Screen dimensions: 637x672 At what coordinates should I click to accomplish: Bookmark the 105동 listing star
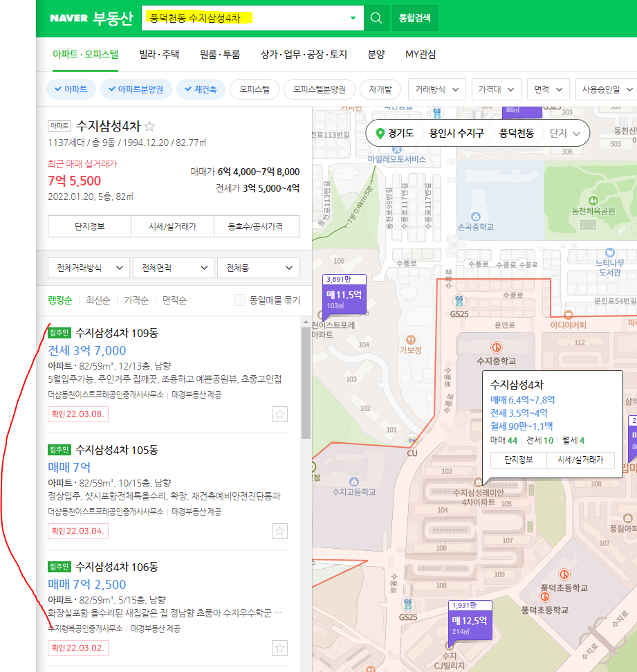(x=279, y=531)
